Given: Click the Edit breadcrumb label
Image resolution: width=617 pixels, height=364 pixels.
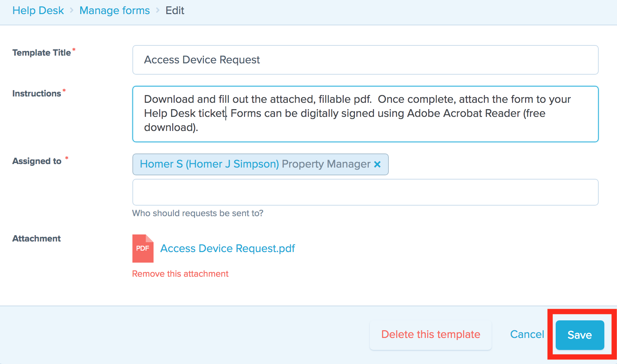Looking at the screenshot, I should click(175, 11).
